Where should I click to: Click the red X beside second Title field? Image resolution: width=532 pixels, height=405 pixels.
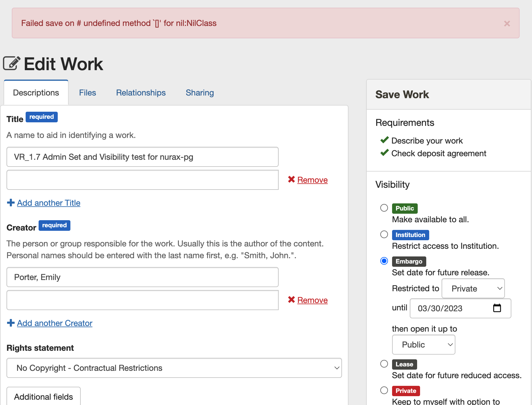[291, 179]
